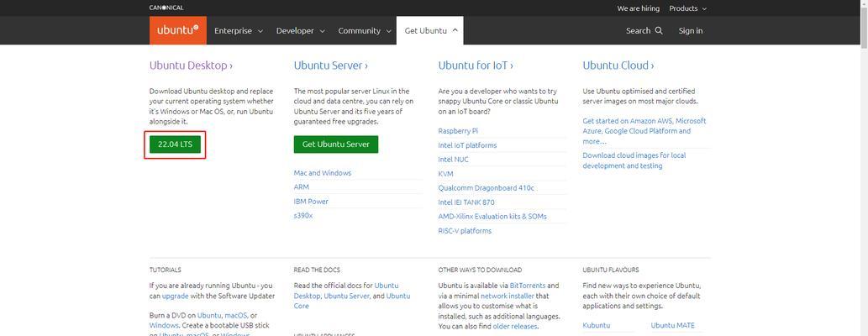The width and height of the screenshot is (868, 336).
Task: Open the Products dropdown
Action: point(687,8)
